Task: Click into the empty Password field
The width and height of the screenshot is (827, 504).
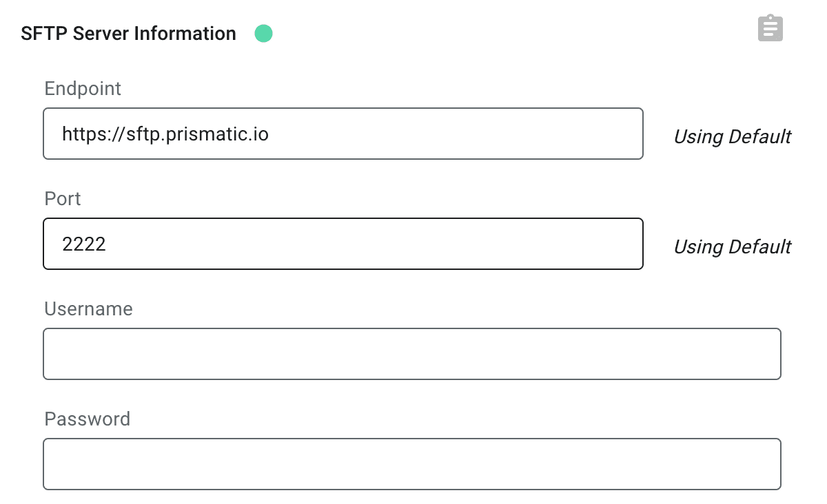Action: [411, 464]
